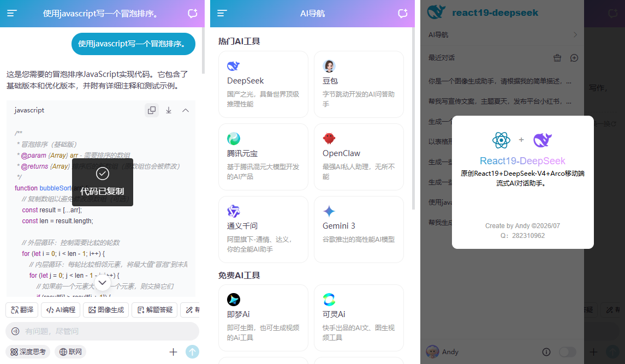The width and height of the screenshot is (625, 364).
Task: Open the OpenClaw tool card
Action: pyautogui.click(x=359, y=157)
